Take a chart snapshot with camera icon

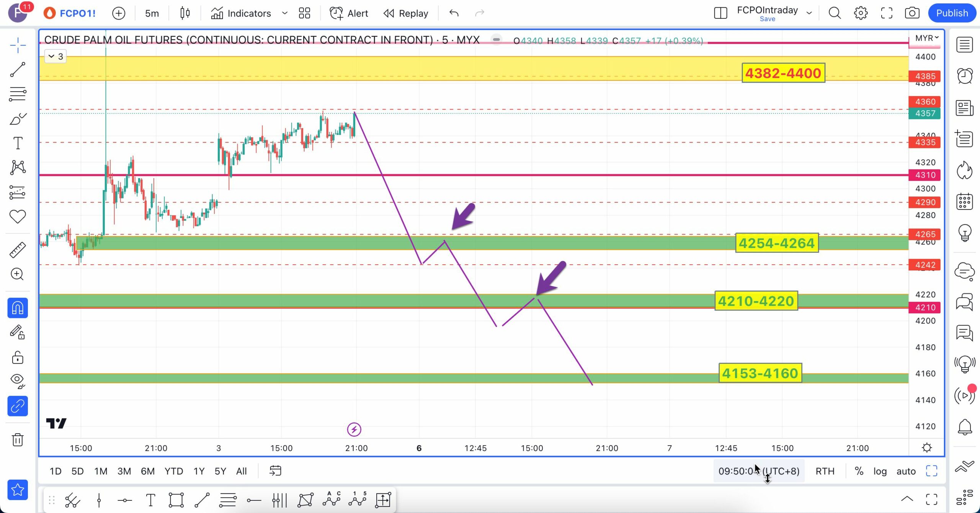tap(912, 13)
